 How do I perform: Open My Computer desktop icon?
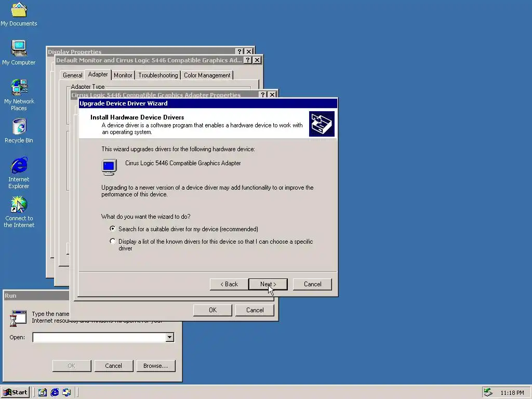point(19,52)
